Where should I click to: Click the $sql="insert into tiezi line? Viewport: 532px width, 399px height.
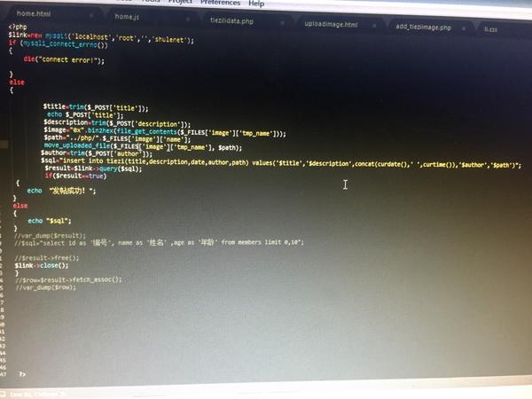(281, 163)
